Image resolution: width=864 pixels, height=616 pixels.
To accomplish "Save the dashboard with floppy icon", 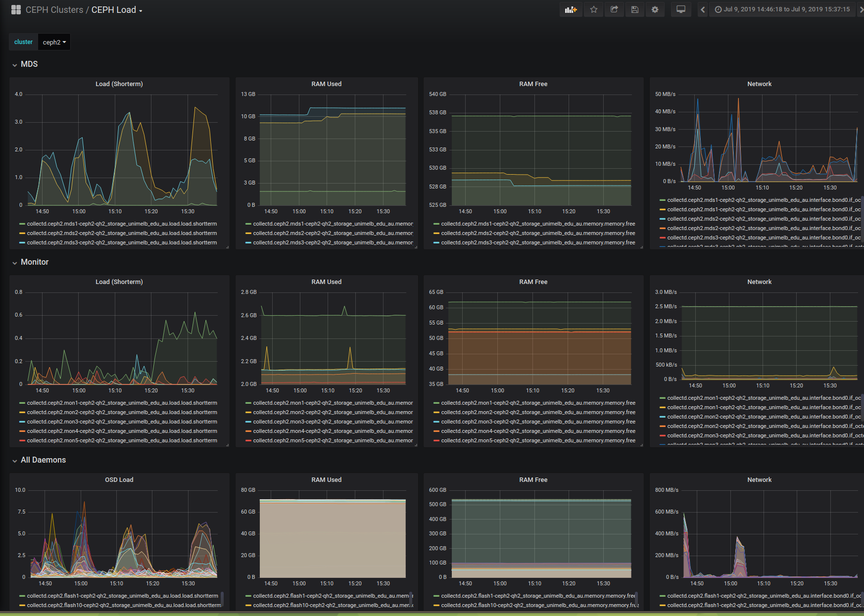I will tap(635, 9).
